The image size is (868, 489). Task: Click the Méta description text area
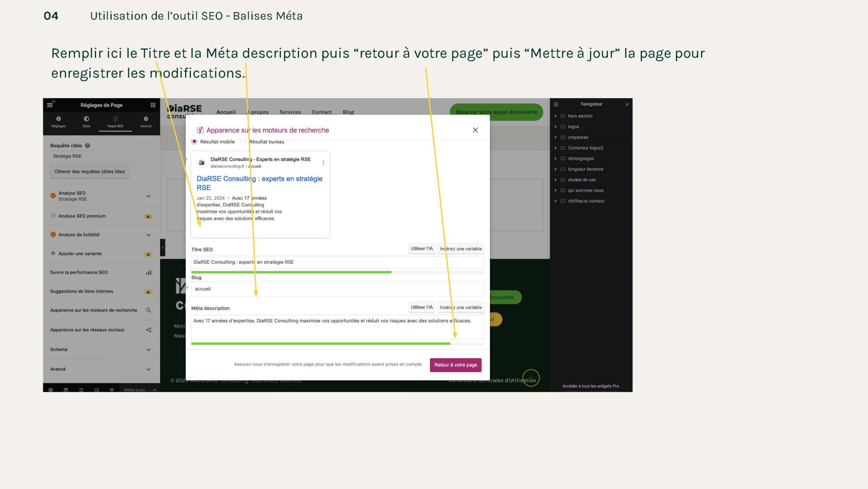pos(338,327)
